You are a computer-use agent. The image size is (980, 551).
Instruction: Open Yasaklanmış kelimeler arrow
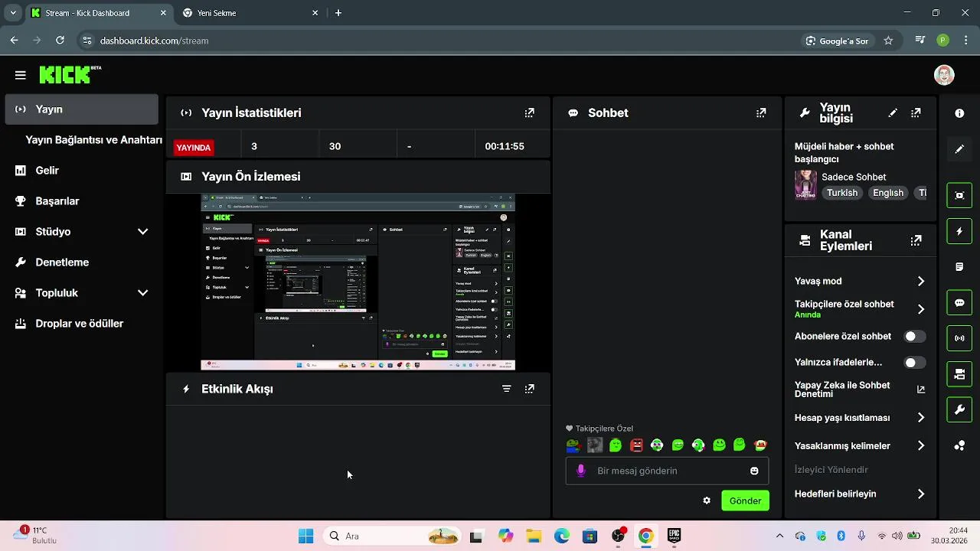pyautogui.click(x=921, y=445)
